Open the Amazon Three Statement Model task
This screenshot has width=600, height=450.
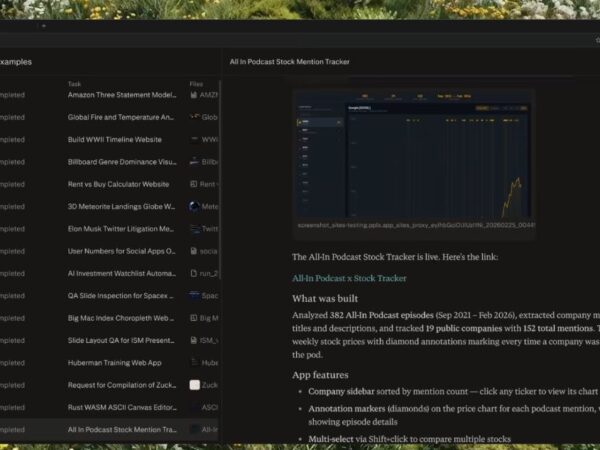pyautogui.click(x=122, y=95)
